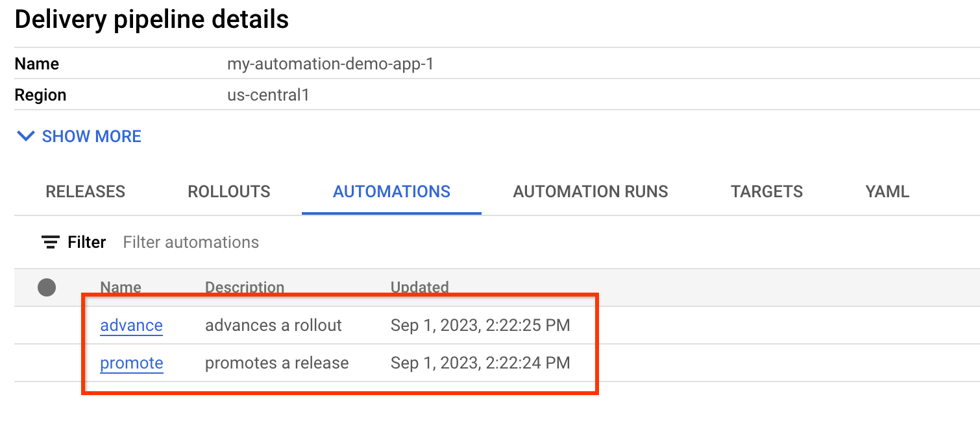Click the Filter automations input field

point(191,241)
